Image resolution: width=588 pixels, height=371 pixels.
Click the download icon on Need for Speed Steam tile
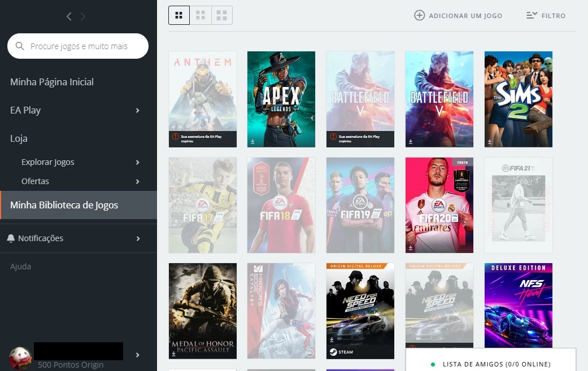[332, 340]
